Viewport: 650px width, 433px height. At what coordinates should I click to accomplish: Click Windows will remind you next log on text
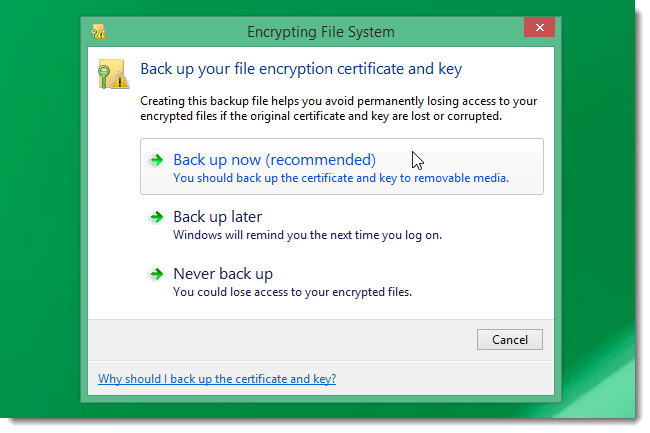[307, 236]
